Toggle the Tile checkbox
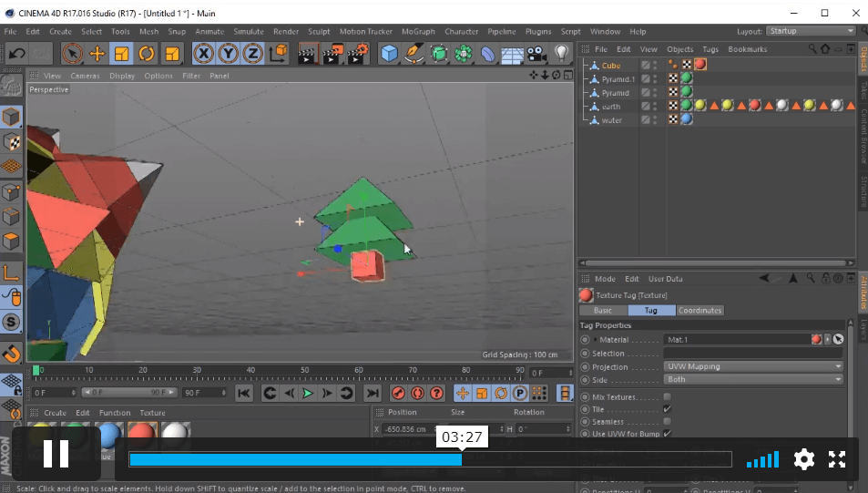Screen dimensions: 868x493 click(x=667, y=409)
